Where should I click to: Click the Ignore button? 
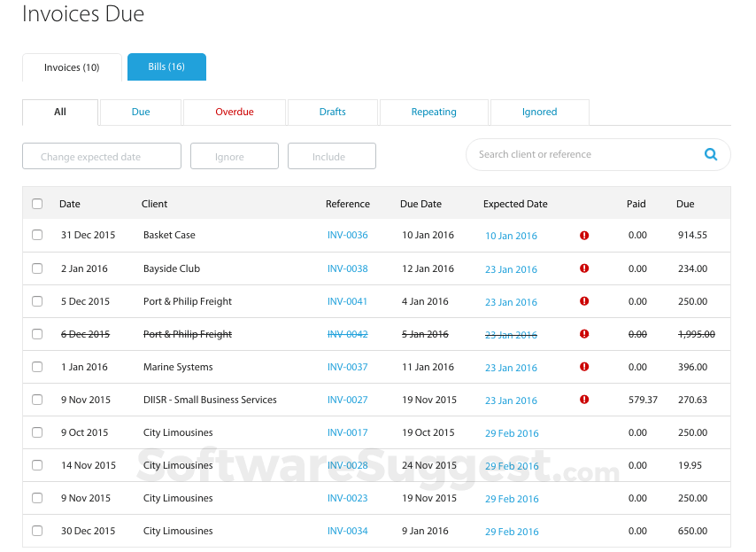pyautogui.click(x=234, y=155)
